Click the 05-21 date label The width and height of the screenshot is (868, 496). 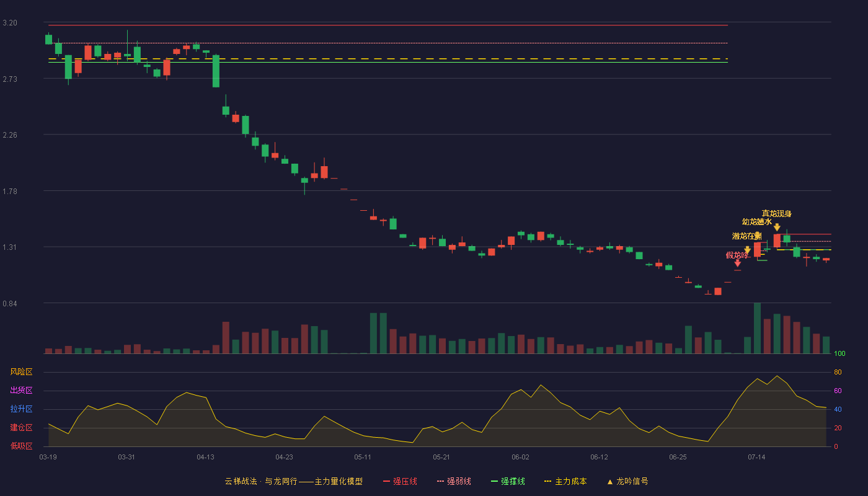tap(441, 457)
